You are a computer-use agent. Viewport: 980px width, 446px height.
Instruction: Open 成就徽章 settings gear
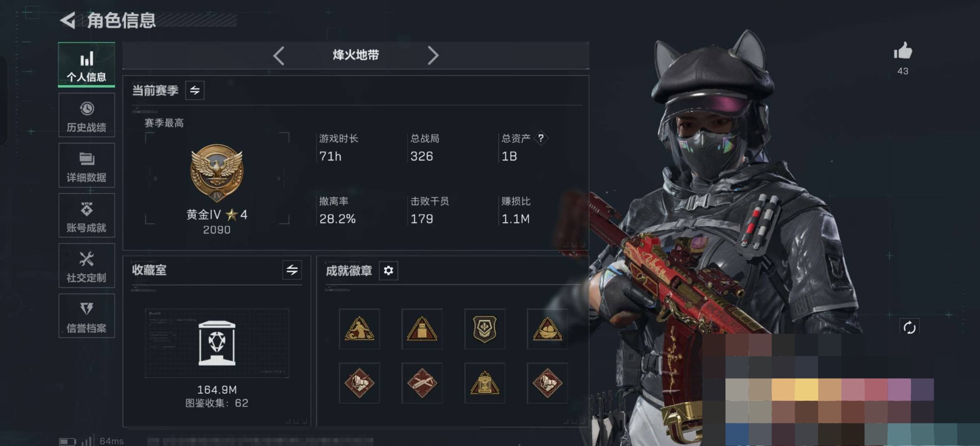[388, 270]
